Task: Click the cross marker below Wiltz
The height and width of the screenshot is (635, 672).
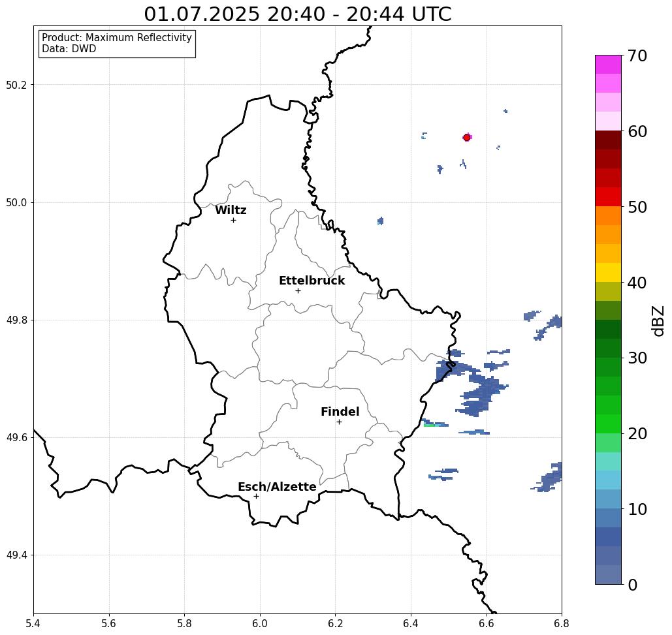Action: coord(233,220)
